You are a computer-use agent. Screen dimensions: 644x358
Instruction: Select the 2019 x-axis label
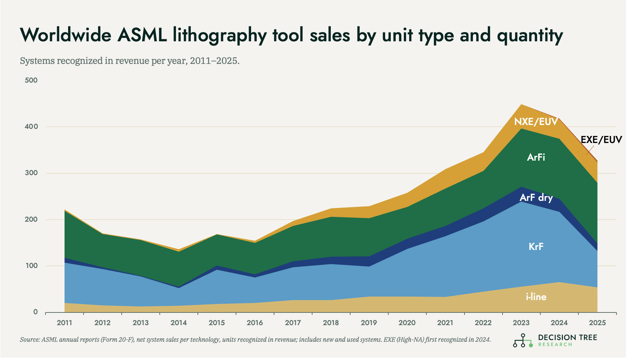tap(369, 323)
